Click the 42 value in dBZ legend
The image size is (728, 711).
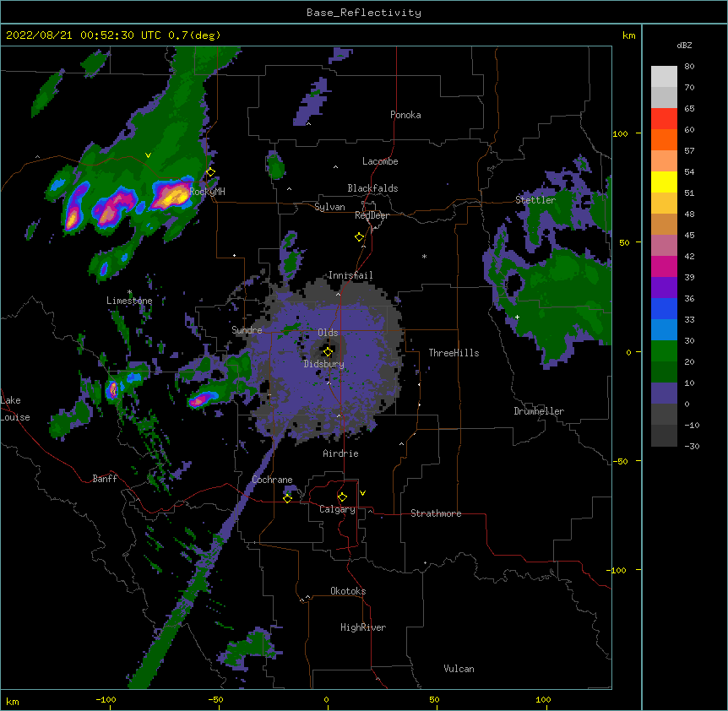689,256
